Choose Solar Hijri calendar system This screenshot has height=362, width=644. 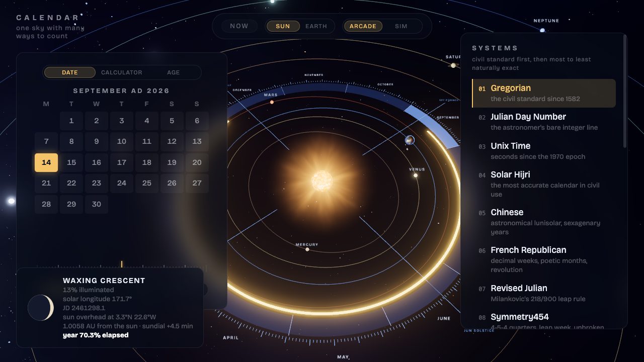[544, 184]
